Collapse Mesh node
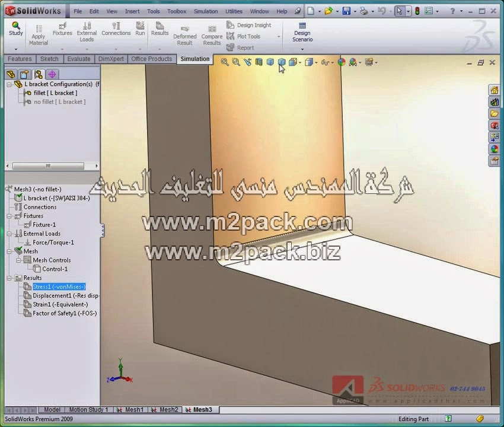The image size is (504, 427). 9,251
